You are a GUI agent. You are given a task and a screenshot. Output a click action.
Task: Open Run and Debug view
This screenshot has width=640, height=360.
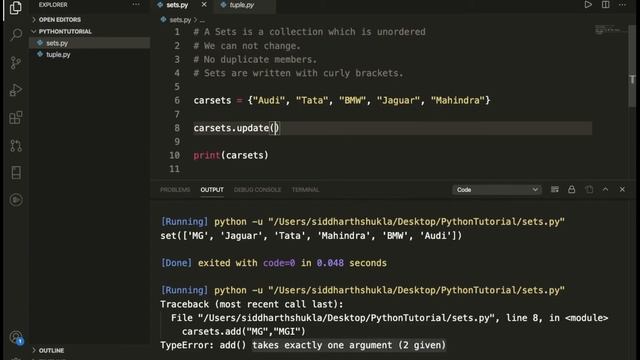point(16,90)
